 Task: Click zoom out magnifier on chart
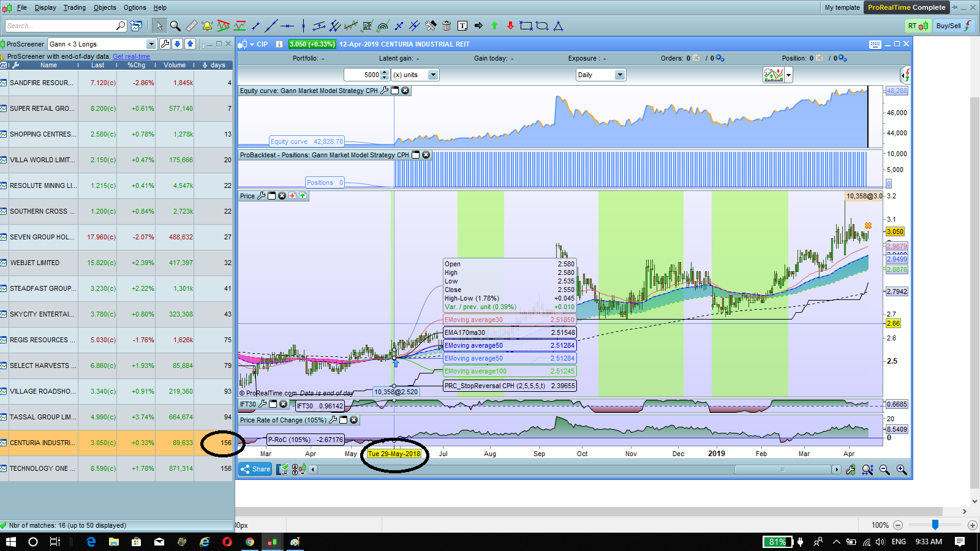884,470
